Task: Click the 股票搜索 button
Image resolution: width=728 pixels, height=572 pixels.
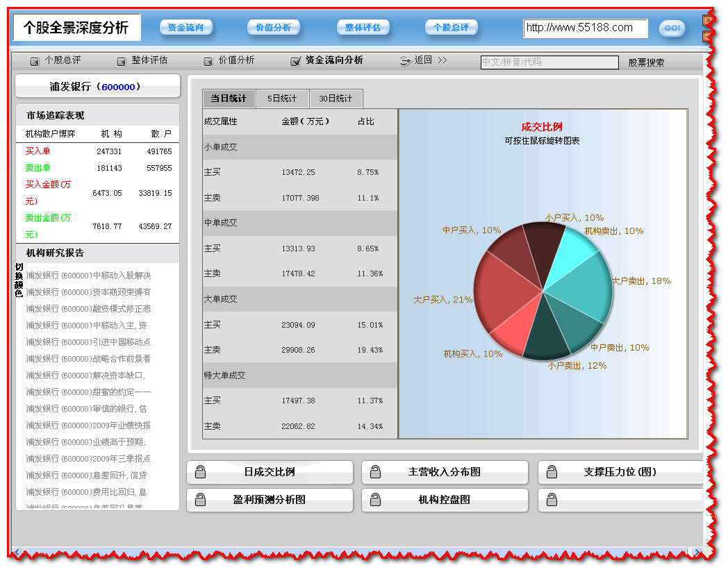Action: coord(646,62)
